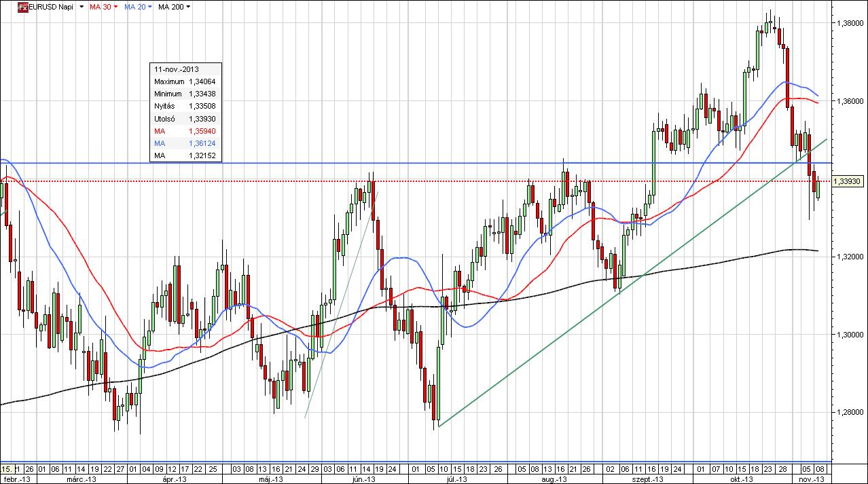Click the 1,28000 price axis label
Screen dimensions: 868x484
(x=851, y=413)
